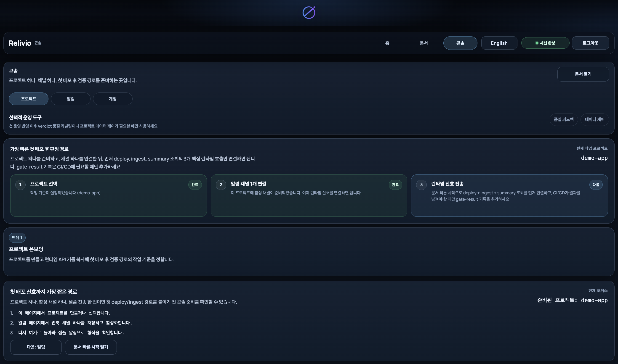Select step 2 number badge
Screen dimensions: 618x364
pos(221,185)
